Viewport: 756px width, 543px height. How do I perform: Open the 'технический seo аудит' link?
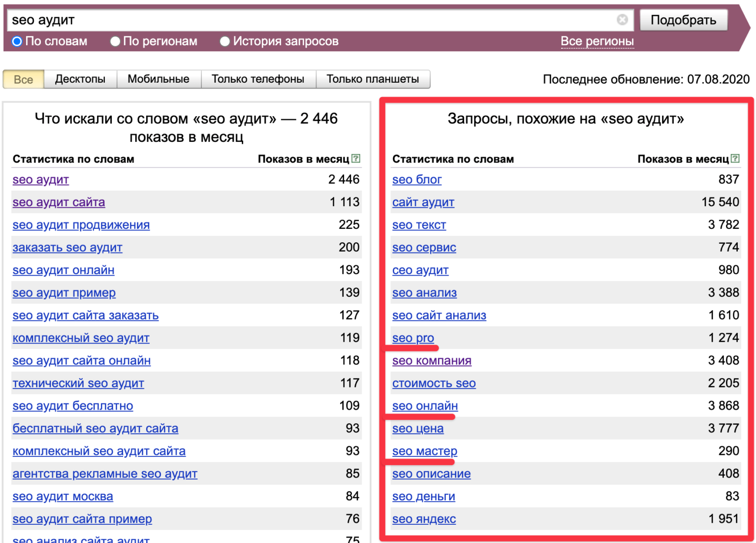(x=78, y=383)
